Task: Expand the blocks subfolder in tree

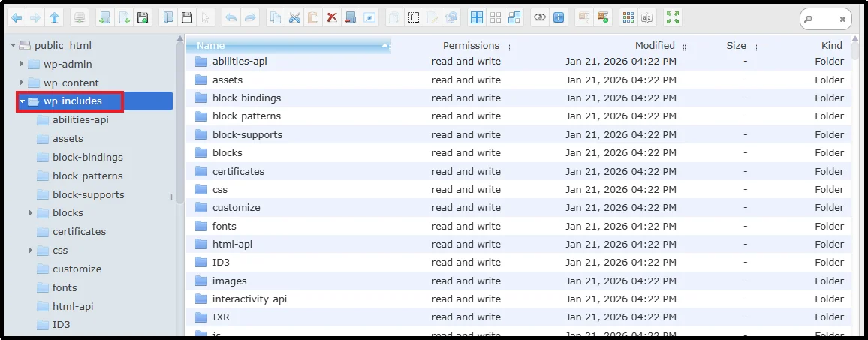Action: [31, 212]
